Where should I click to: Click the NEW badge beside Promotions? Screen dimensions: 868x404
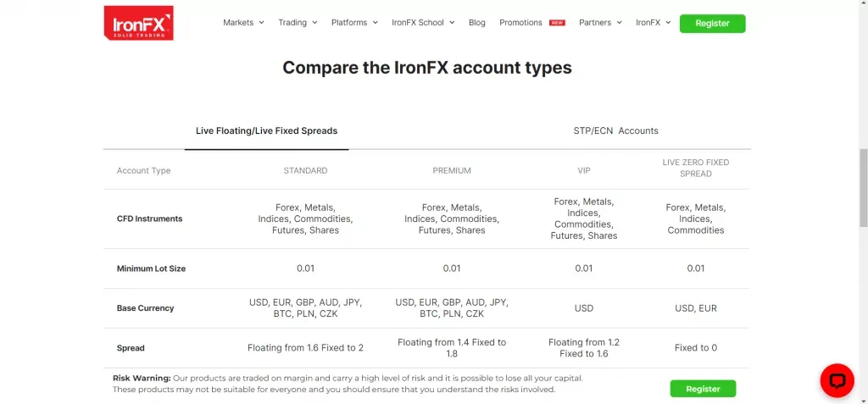tap(557, 23)
